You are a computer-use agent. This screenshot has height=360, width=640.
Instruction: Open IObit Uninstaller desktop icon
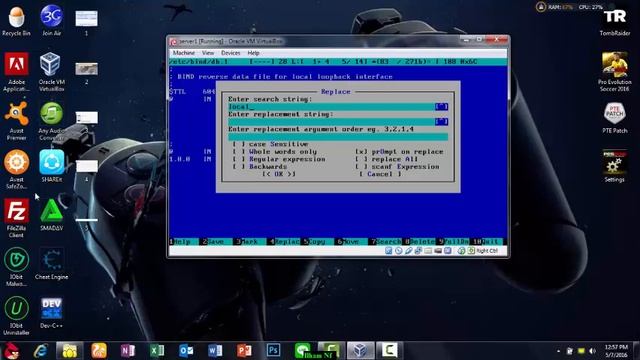(x=16, y=316)
